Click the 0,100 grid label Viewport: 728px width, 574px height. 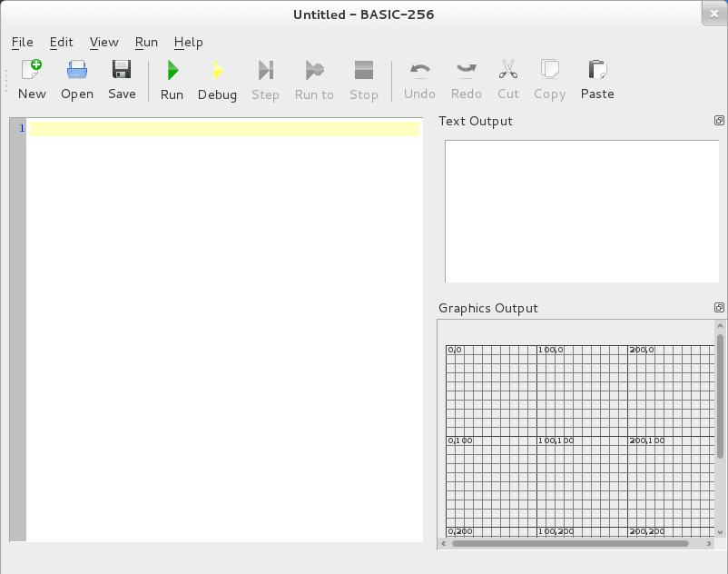point(460,440)
